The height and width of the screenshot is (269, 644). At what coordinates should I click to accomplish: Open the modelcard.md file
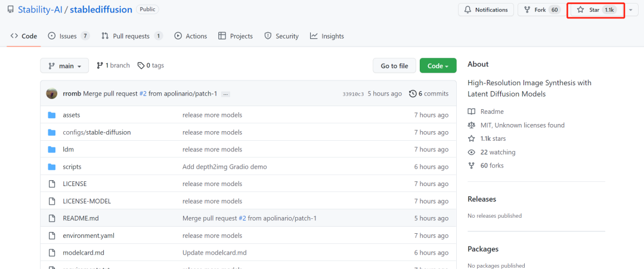83,252
